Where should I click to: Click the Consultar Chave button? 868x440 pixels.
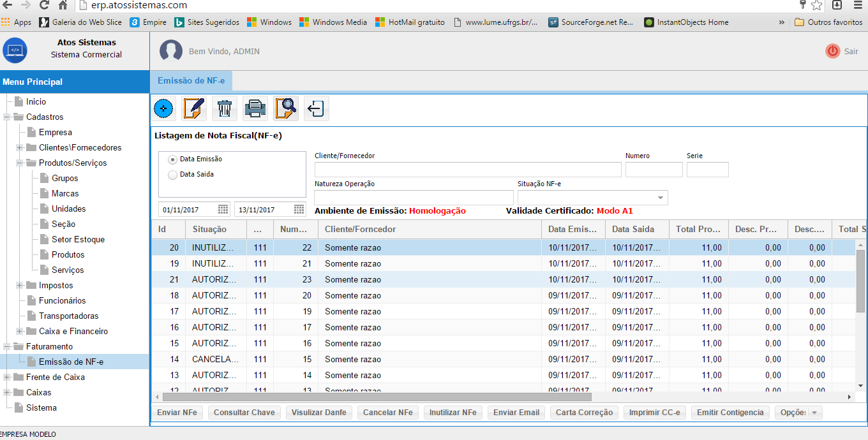(x=244, y=413)
